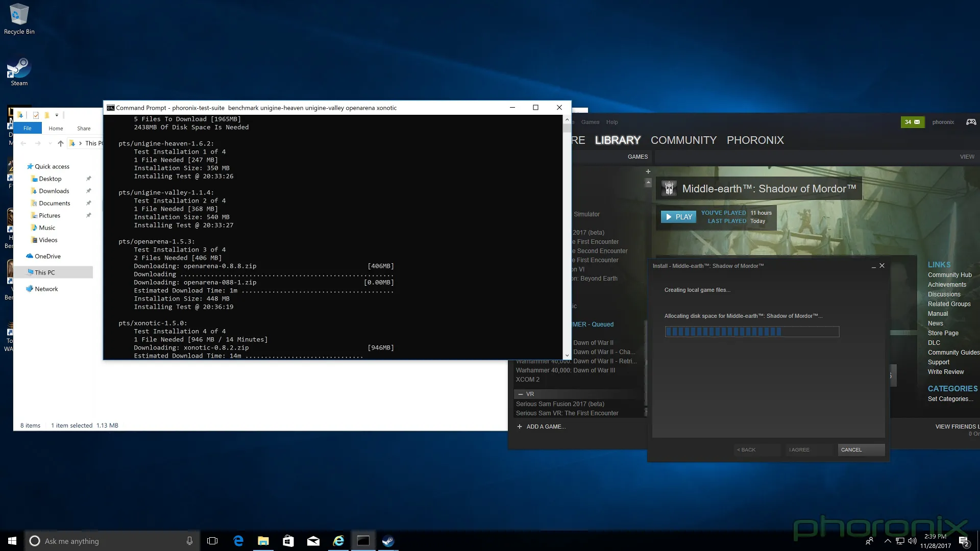Click Write Review link
This screenshot has height=551, width=980.
tap(945, 372)
